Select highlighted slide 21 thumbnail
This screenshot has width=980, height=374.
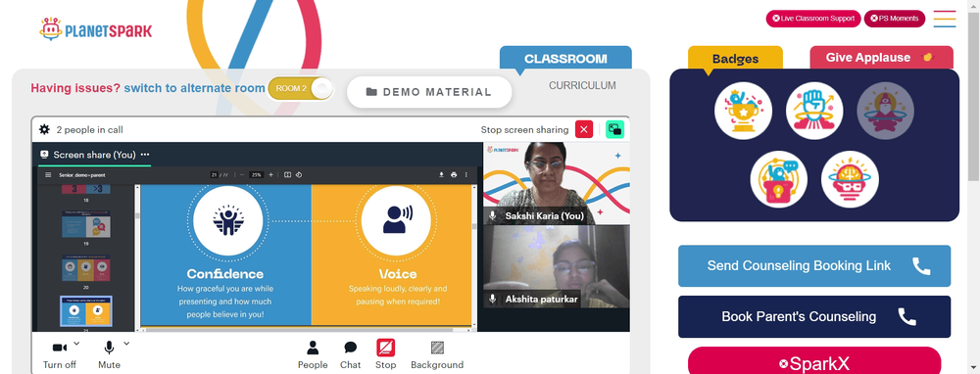[85, 311]
